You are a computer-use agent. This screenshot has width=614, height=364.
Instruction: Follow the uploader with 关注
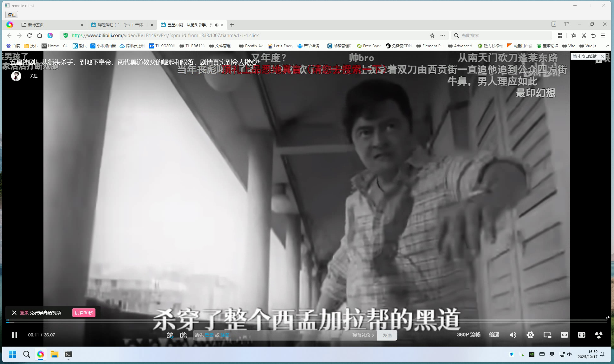click(31, 76)
